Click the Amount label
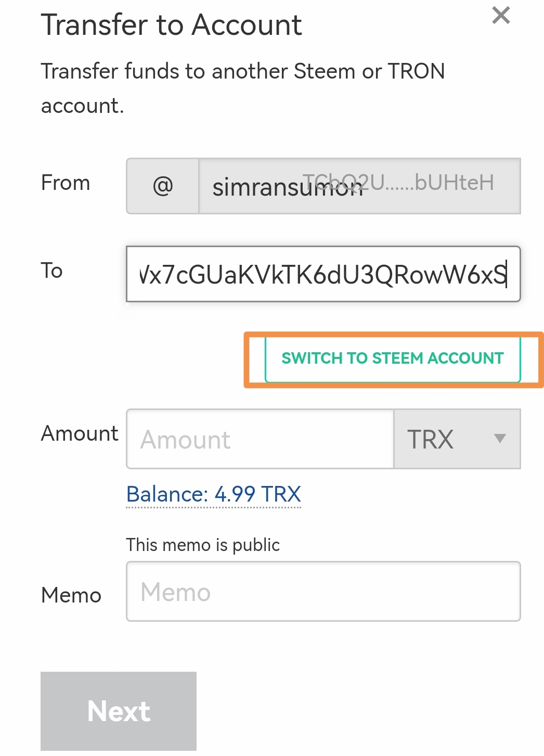 80,433
